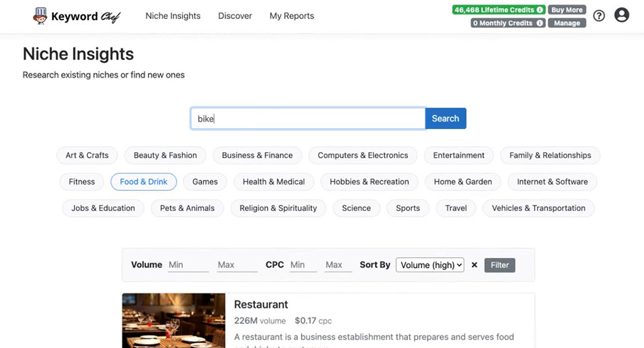Select the Fitness category

pos(81,182)
